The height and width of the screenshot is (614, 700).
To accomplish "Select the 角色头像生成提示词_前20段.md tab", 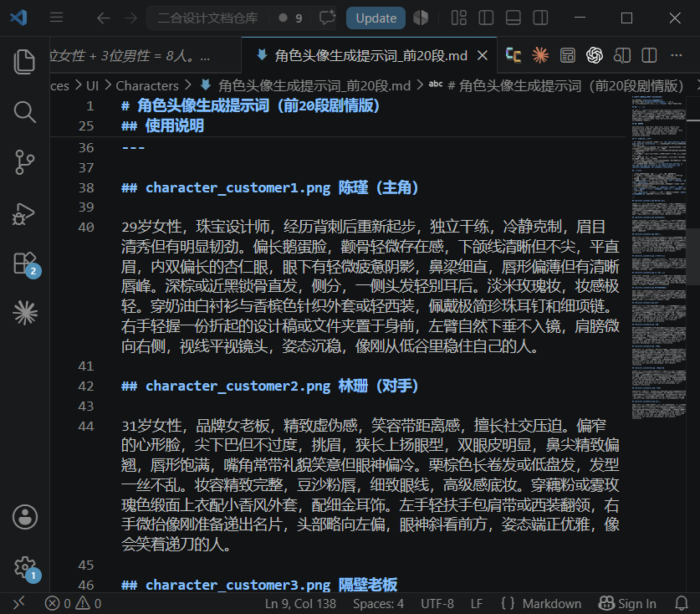I will pyautogui.click(x=370, y=56).
